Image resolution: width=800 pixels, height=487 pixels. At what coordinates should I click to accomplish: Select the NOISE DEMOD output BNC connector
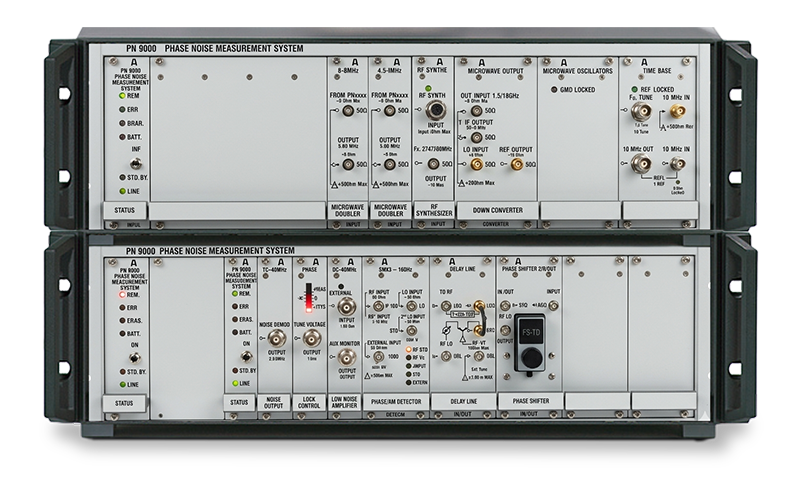pyautogui.click(x=277, y=338)
